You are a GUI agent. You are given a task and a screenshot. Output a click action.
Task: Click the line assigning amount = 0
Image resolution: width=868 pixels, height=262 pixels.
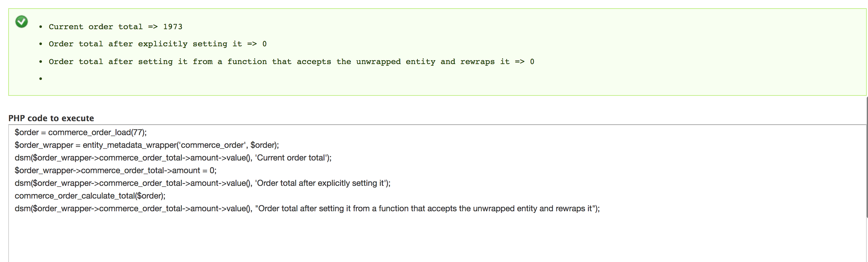click(x=115, y=170)
